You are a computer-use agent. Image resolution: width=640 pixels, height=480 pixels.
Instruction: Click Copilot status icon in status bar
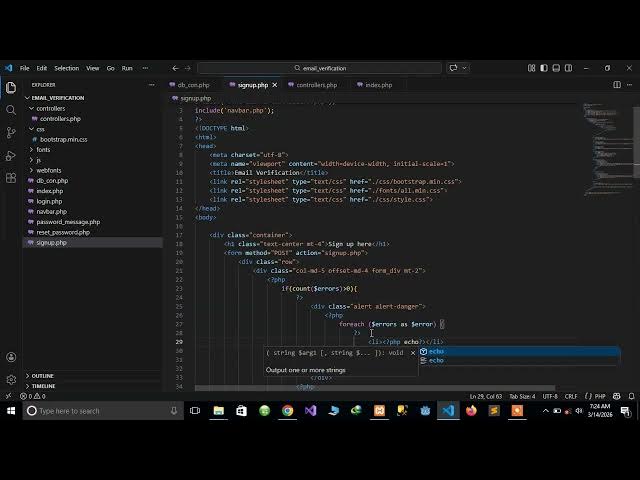click(x=617, y=396)
